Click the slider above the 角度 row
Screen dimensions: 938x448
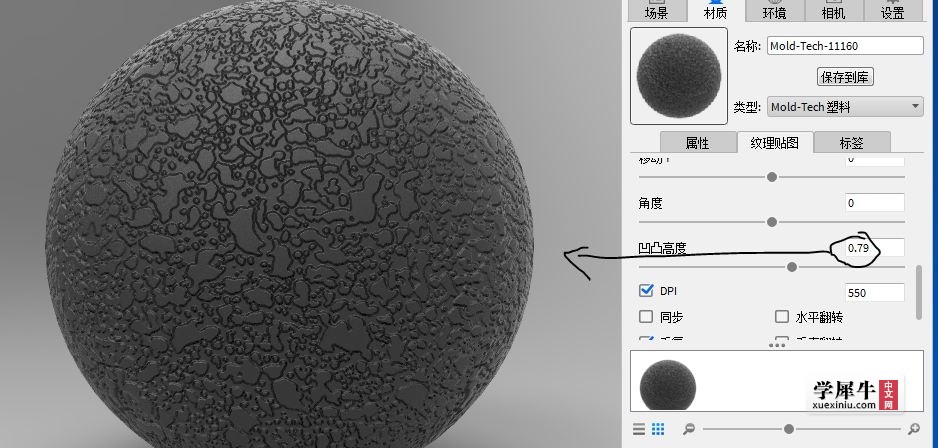(x=772, y=177)
